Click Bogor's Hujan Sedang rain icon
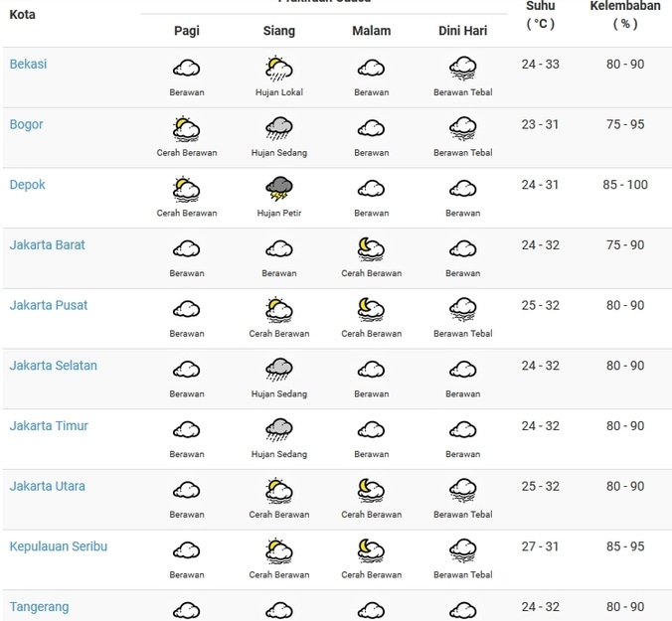This screenshot has height=621, width=672. pos(278,128)
